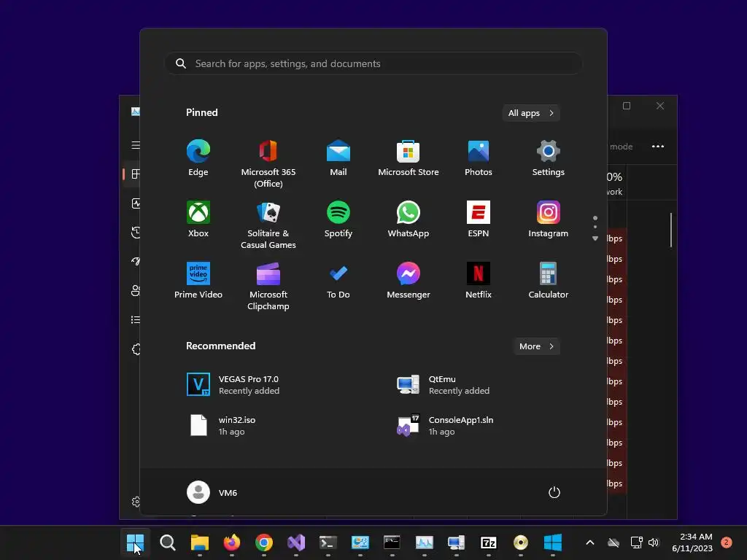
Task: Open the Mail app
Action: pyautogui.click(x=338, y=158)
